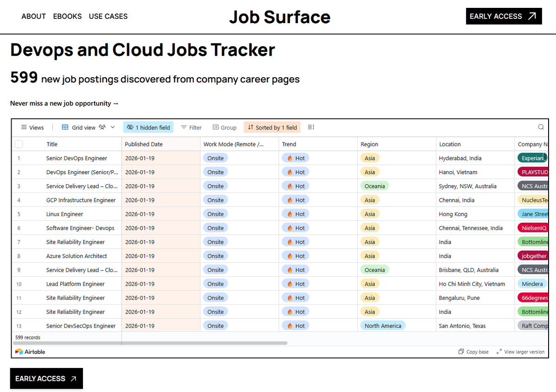Click the Bengaluru, Pune location cell
556x392 pixels.
coord(475,298)
